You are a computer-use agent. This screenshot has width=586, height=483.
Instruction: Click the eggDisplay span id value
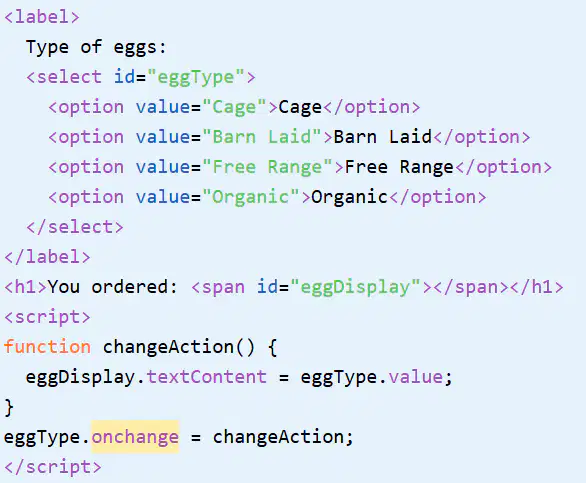[355, 287]
